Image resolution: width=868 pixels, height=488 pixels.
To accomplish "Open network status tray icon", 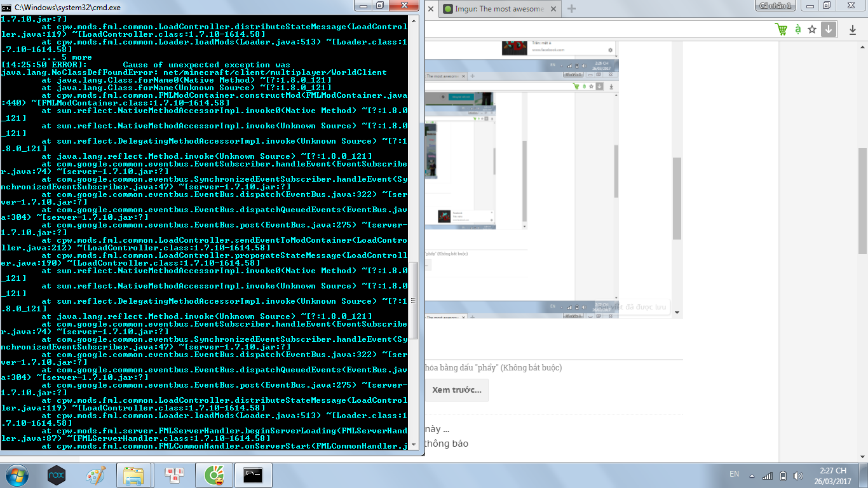I will [768, 476].
